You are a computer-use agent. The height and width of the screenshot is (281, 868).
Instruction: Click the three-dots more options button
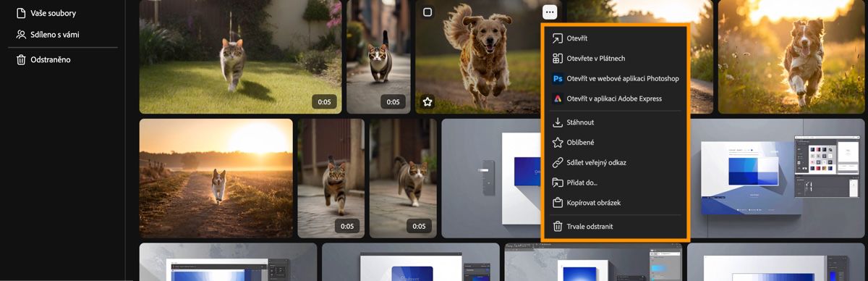click(550, 12)
